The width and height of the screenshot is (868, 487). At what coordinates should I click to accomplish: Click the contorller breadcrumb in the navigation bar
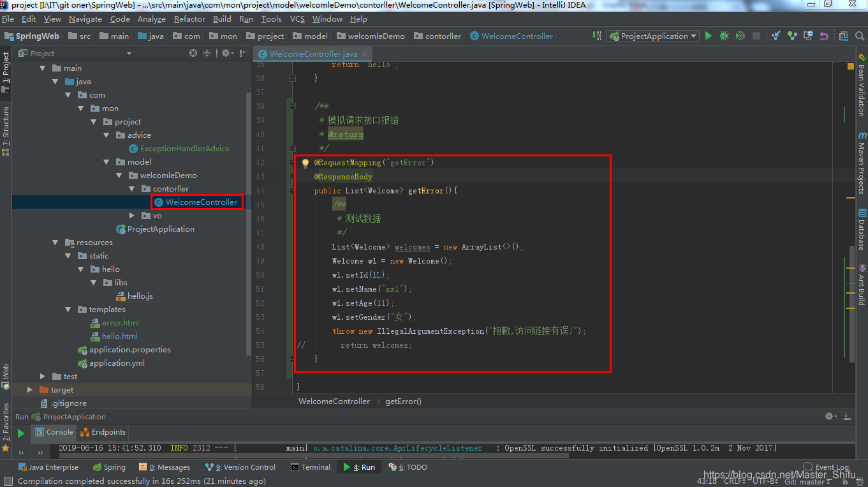(438, 36)
